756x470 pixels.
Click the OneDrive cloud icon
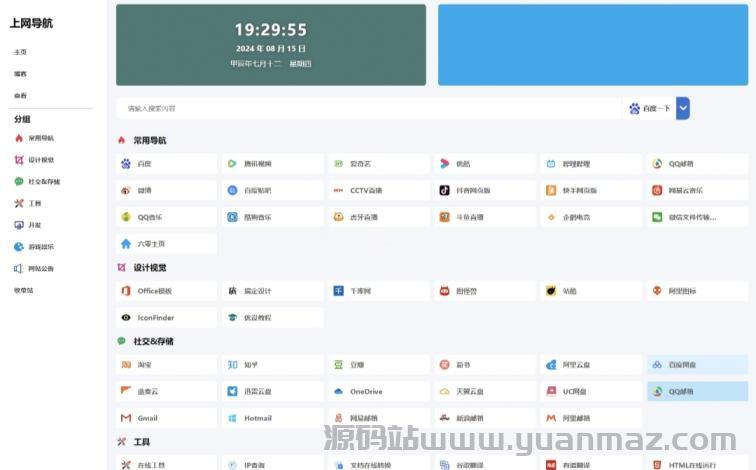339,392
